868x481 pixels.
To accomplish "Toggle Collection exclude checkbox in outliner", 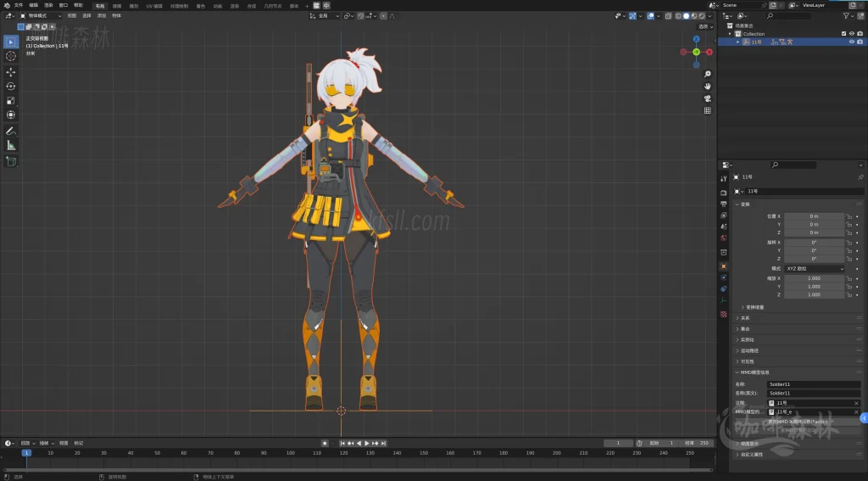I will 843,34.
